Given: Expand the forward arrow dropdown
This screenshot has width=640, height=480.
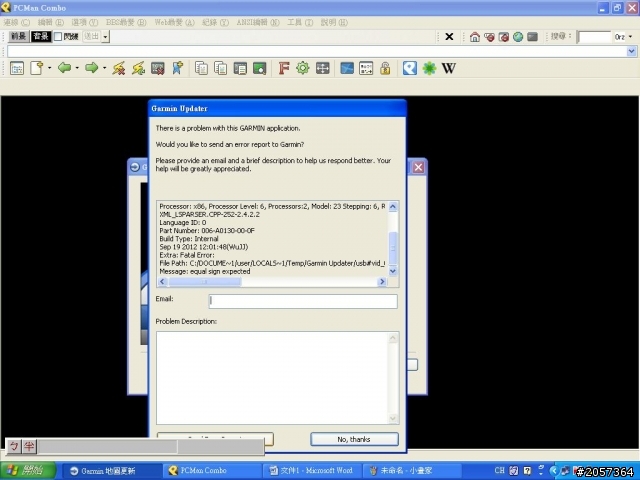Looking at the screenshot, I should tap(104, 68).
